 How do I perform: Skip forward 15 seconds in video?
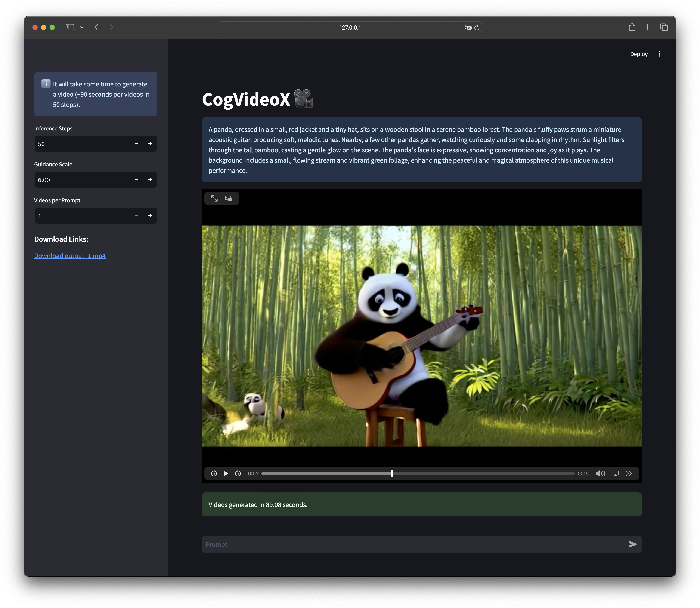[x=238, y=473]
